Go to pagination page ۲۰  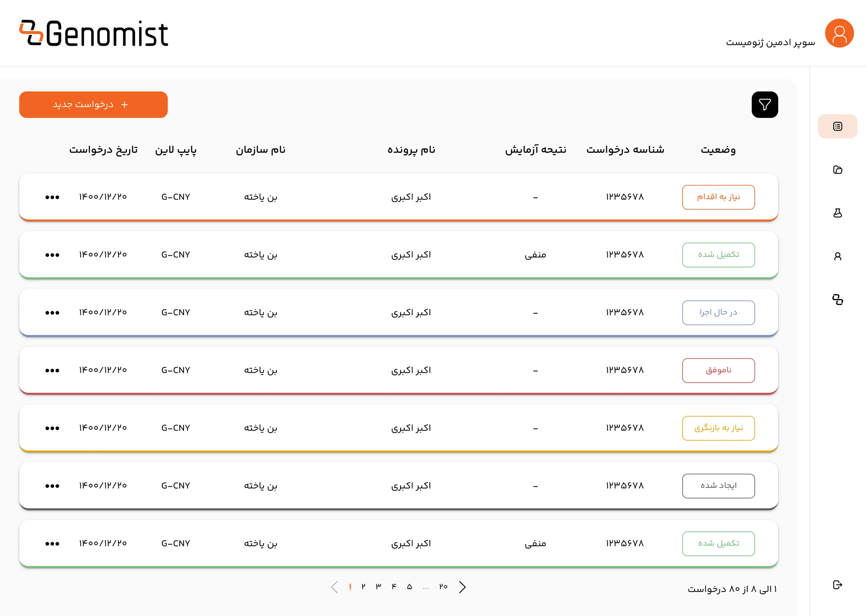pos(443,587)
